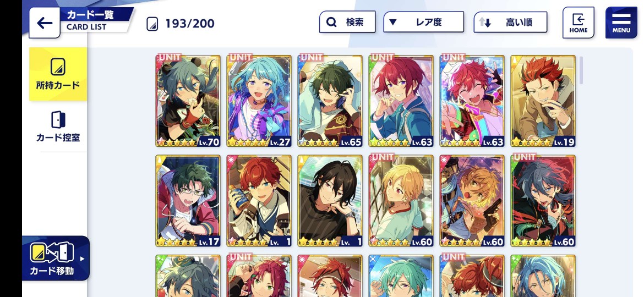Click the card count icon 193/200
644x297 pixels.
pyautogui.click(x=152, y=24)
